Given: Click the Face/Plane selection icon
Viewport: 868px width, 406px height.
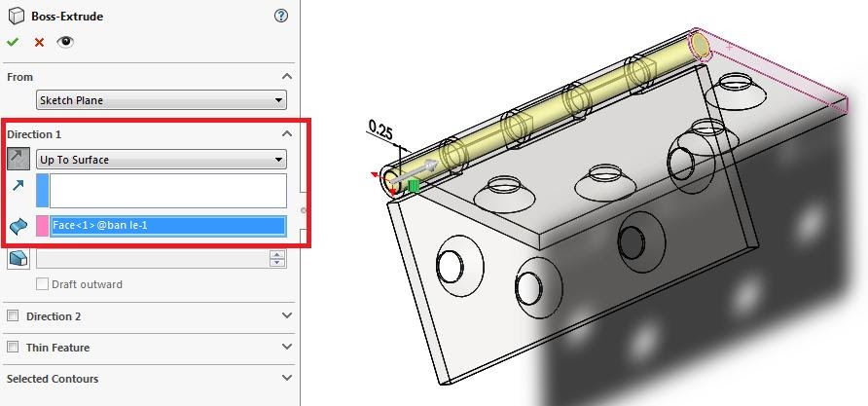Looking at the screenshot, I should (18, 226).
